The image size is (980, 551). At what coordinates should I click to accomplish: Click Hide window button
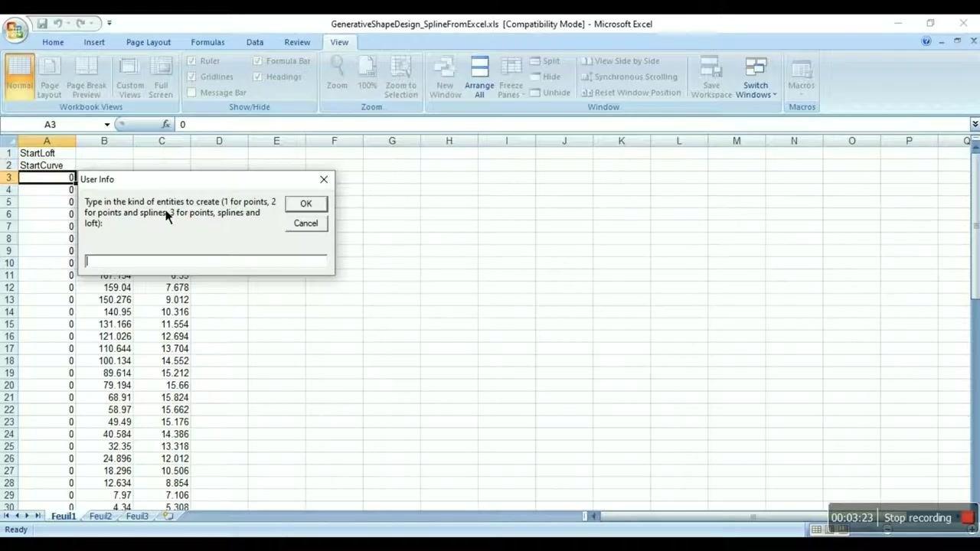(546, 77)
